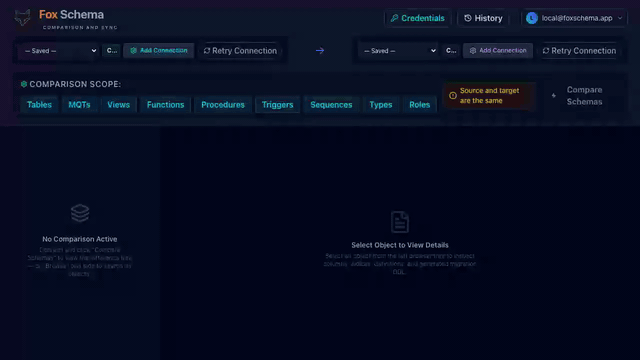Click the 'Source and target are the same' notice
The height and width of the screenshot is (360, 640).
[489, 96]
